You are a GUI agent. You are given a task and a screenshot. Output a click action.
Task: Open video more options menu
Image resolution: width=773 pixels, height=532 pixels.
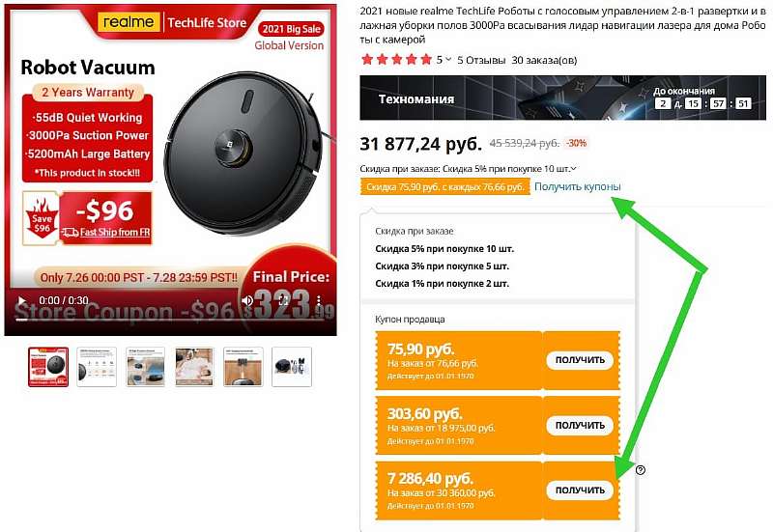319,300
